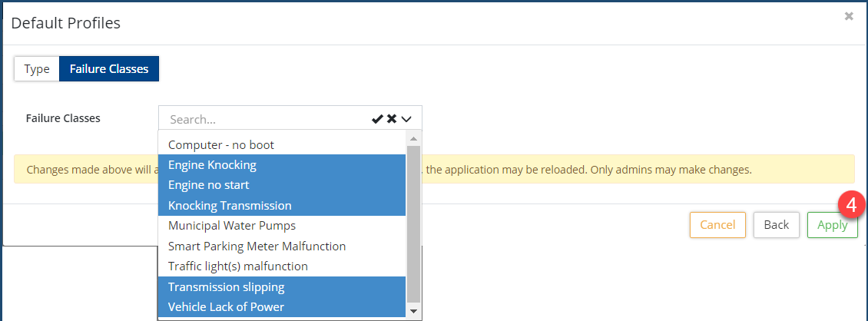Viewport: 868px width, 321px height.
Task: Switch to the Type tab
Action: click(x=37, y=69)
